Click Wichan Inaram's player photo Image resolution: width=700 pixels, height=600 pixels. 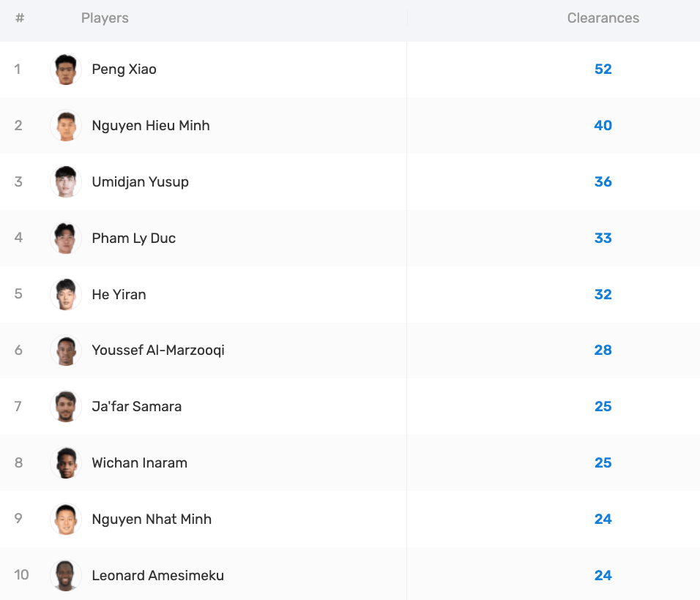coord(66,463)
